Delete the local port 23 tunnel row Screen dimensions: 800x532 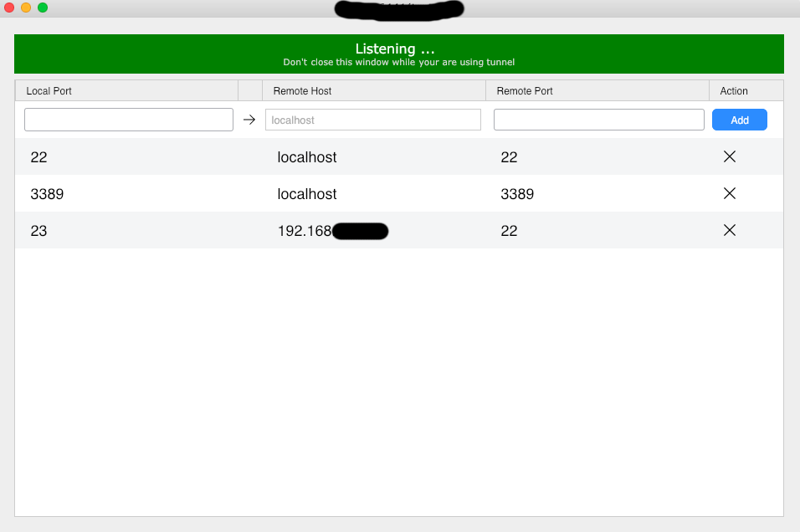point(729,230)
